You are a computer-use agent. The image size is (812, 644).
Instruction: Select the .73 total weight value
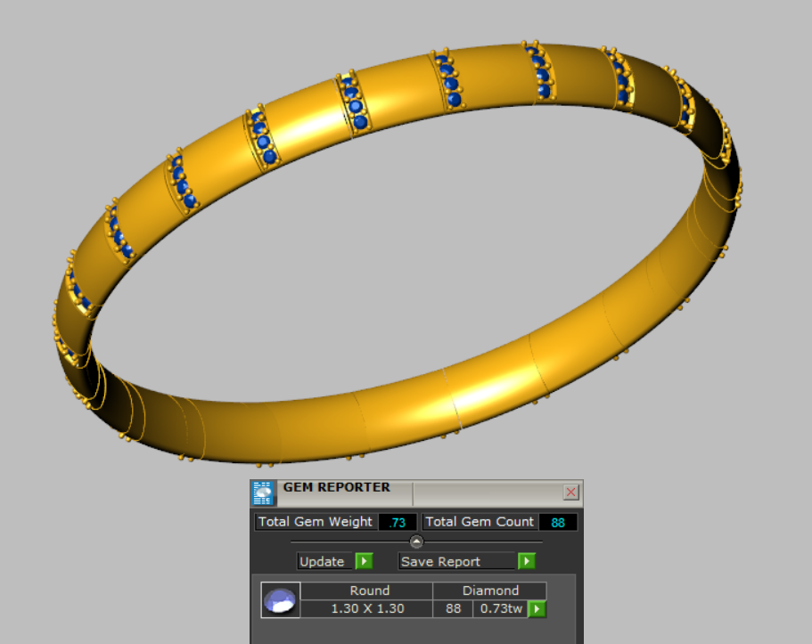[397, 522]
